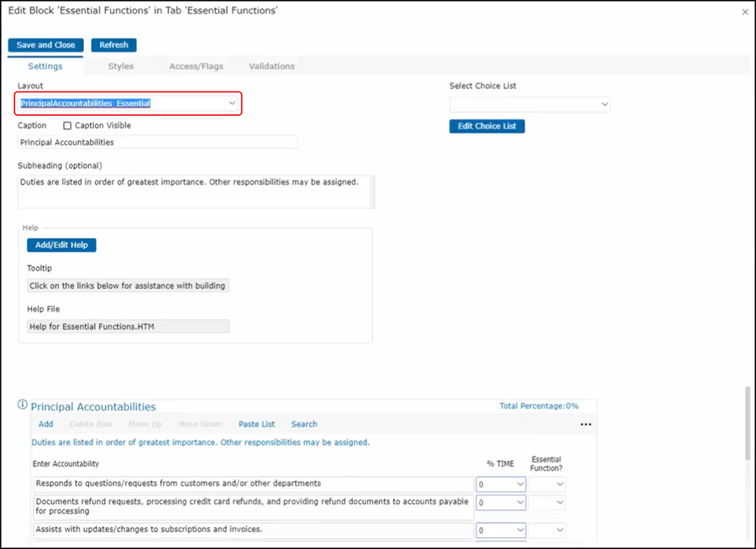
Task: Open the three-dot more options menu
Action: point(585,425)
